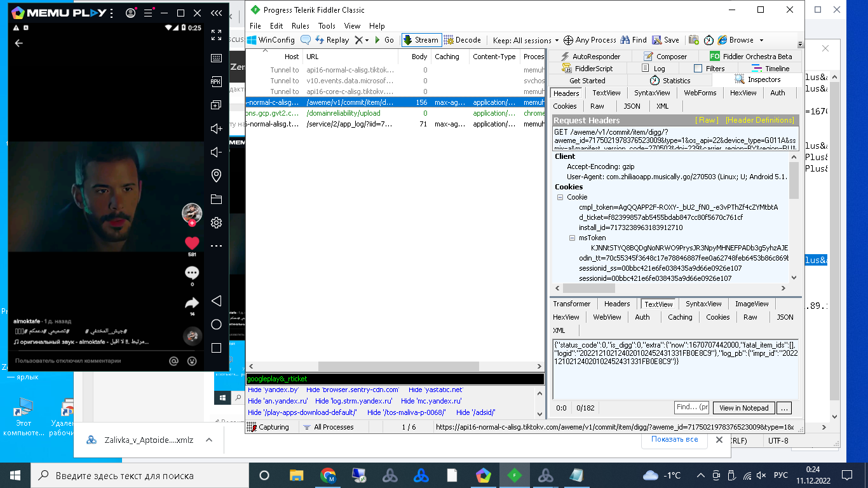868x488 pixels.
Task: Toggle Stream mode in Fiddler
Action: coord(421,40)
